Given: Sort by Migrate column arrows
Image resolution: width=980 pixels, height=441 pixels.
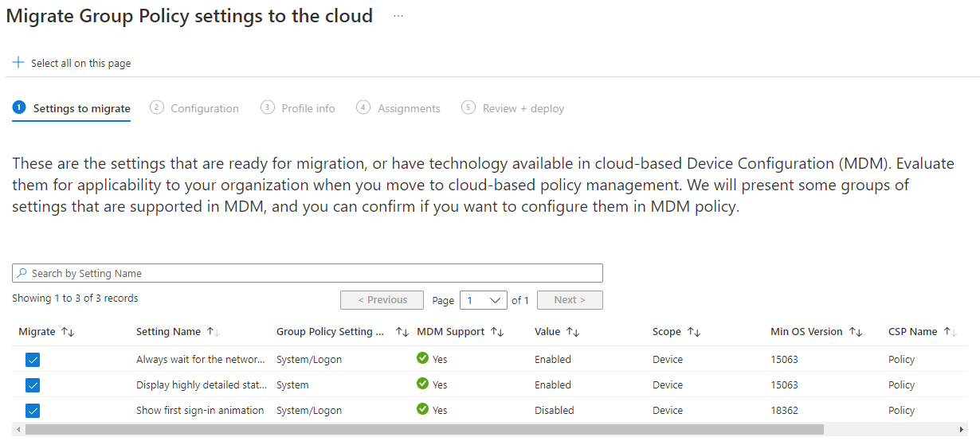Looking at the screenshot, I should (x=68, y=332).
